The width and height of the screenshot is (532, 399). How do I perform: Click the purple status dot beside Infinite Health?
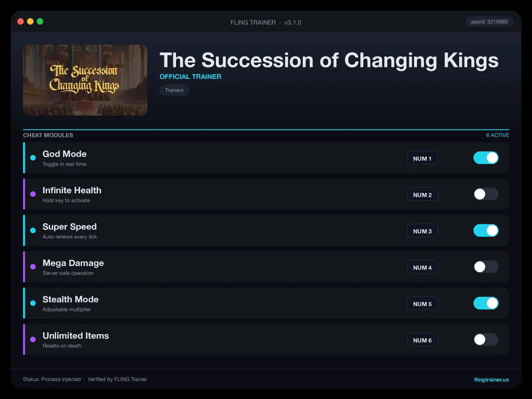[x=33, y=194]
